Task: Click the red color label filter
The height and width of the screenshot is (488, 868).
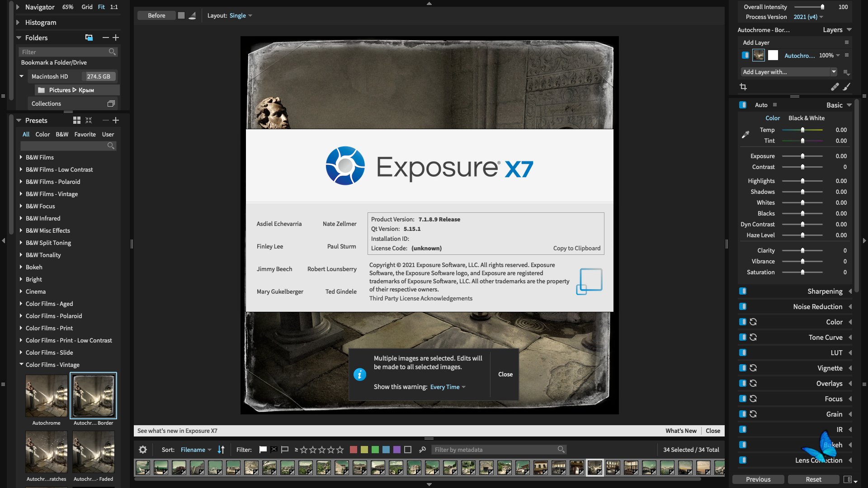Action: point(354,450)
